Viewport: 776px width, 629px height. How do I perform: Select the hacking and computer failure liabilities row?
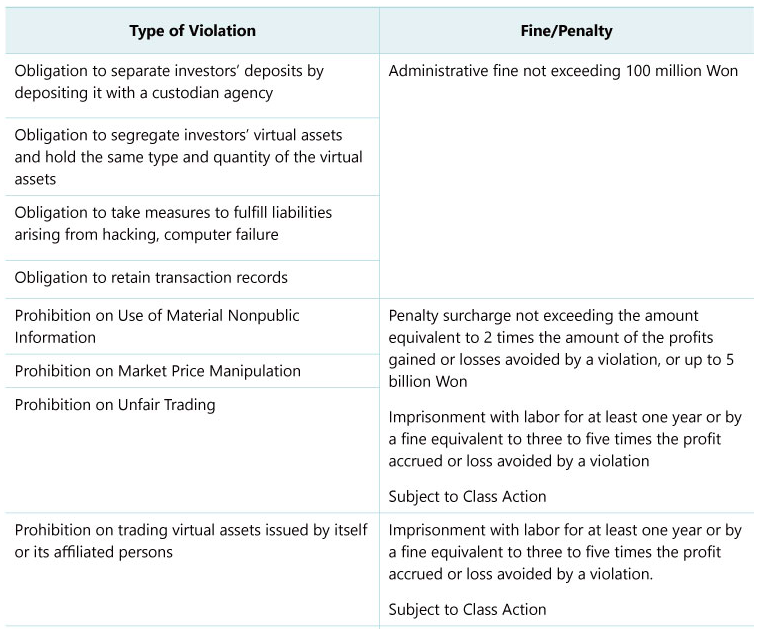(173, 223)
